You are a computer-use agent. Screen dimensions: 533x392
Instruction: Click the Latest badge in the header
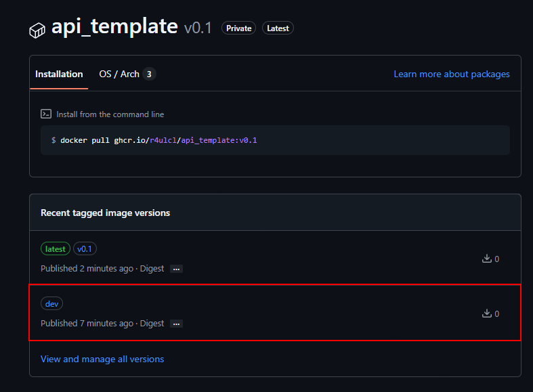pos(278,28)
